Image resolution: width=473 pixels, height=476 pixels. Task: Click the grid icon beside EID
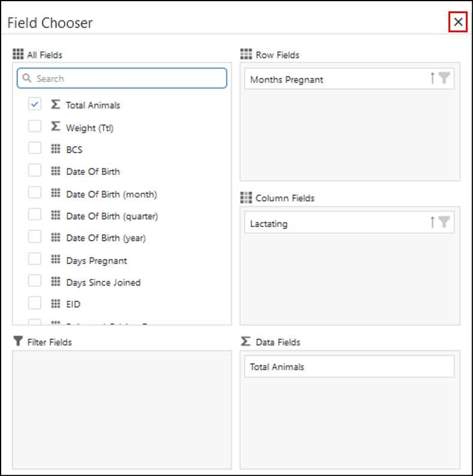56,304
